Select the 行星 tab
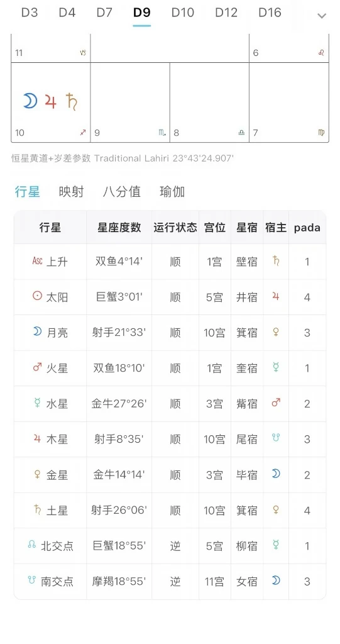This screenshot has height=644, width=340. pyautogui.click(x=27, y=192)
